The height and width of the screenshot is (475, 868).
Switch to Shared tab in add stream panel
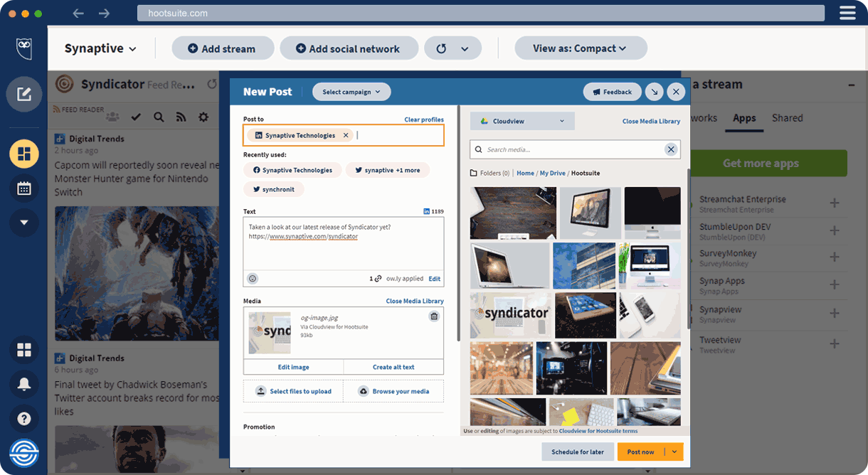787,118
